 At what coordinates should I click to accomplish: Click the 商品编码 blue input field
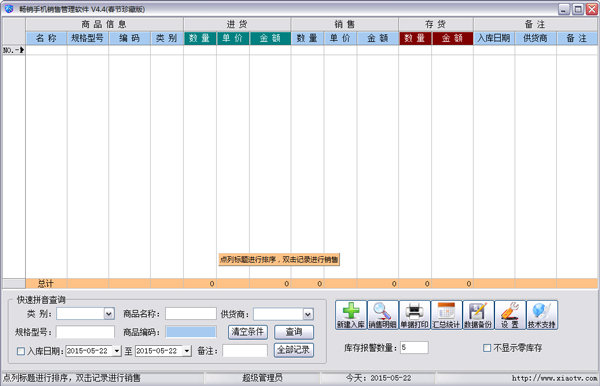coord(191,332)
